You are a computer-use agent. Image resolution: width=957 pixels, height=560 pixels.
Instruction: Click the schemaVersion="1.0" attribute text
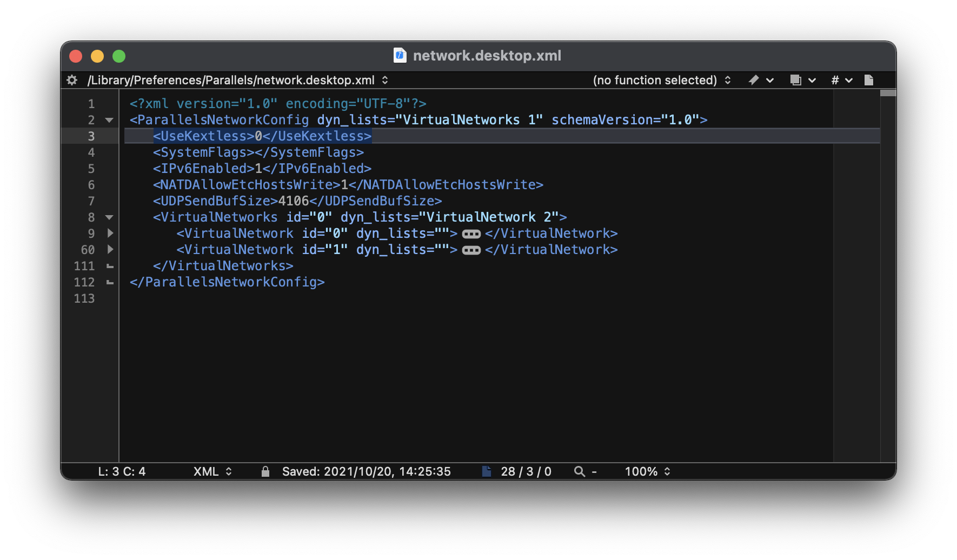pyautogui.click(x=626, y=120)
